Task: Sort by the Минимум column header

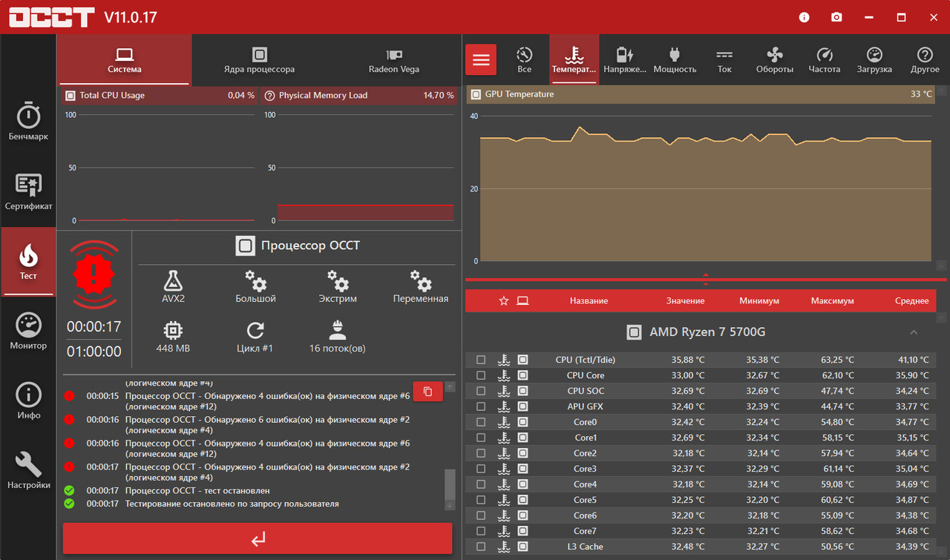Action: [x=759, y=300]
